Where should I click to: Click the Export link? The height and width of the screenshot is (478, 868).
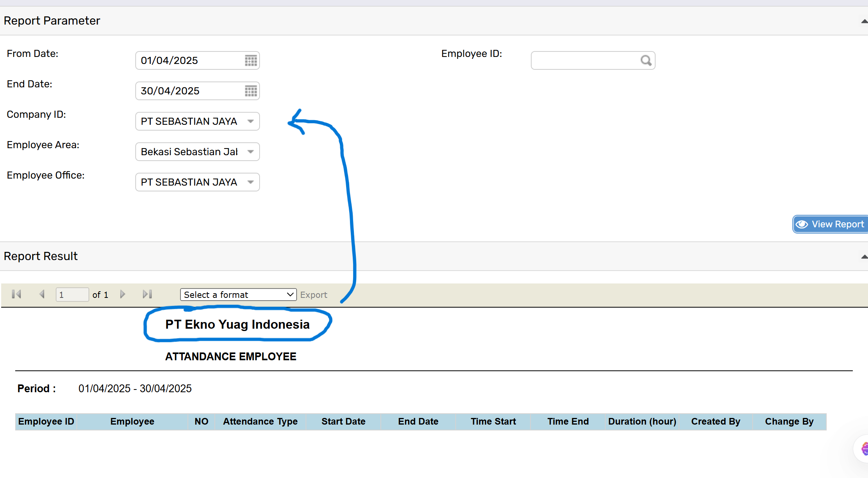pos(313,295)
